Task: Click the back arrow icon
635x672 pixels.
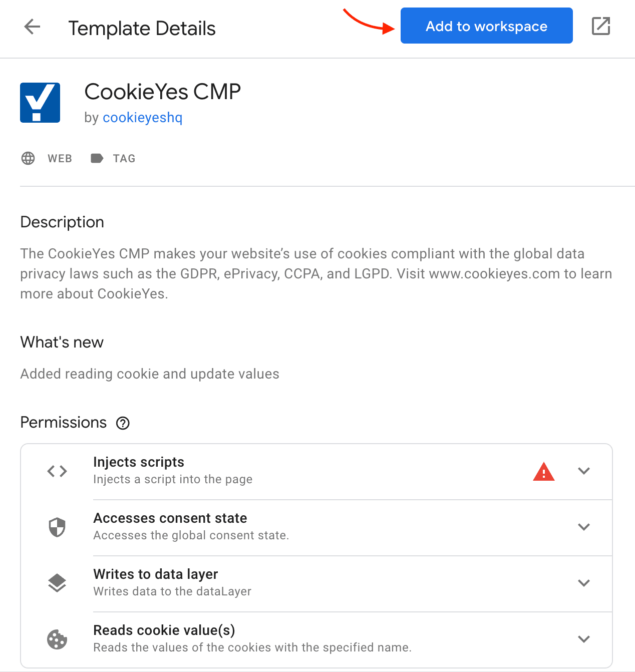Action: click(x=32, y=27)
